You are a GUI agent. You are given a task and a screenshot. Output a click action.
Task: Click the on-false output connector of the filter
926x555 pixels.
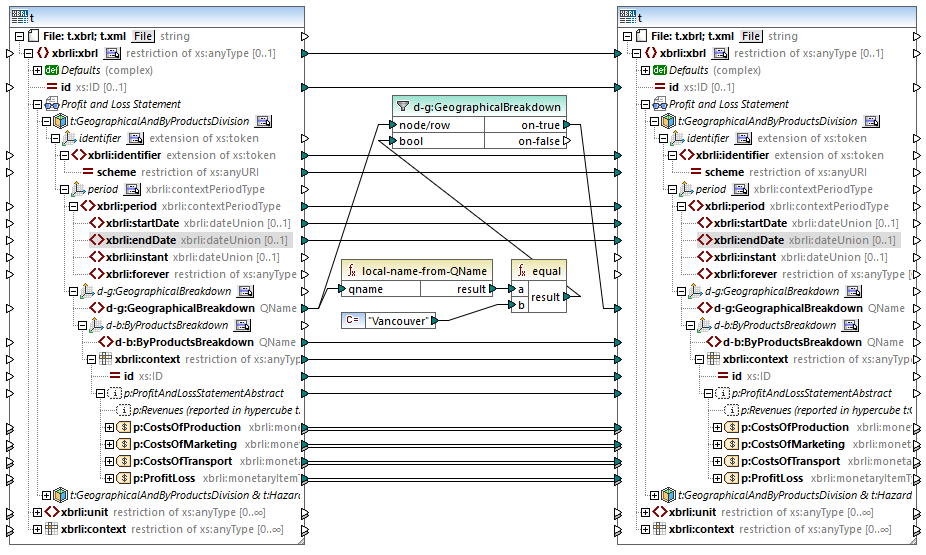[567, 142]
